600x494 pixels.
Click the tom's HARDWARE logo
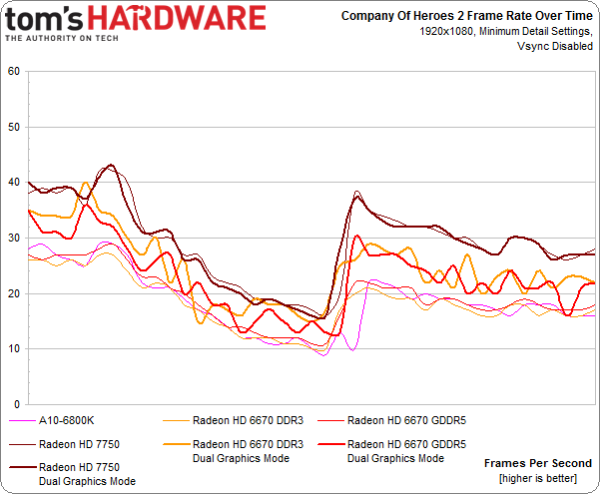135,19
